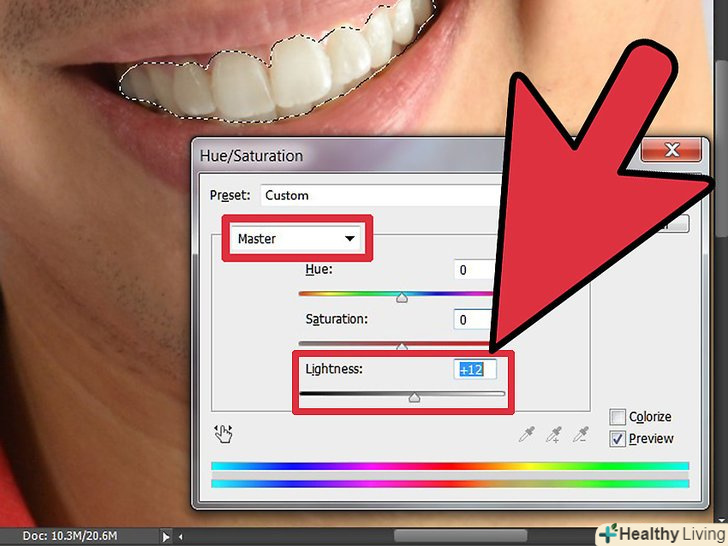Close the Hue/Saturation dialog
Viewport: 728px width, 546px height.
[x=671, y=150]
